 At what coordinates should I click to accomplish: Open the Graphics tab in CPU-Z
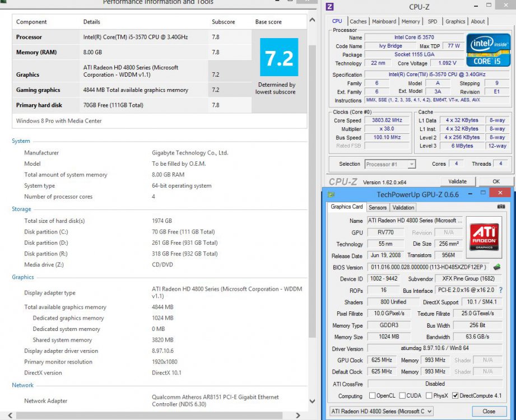[455, 21]
